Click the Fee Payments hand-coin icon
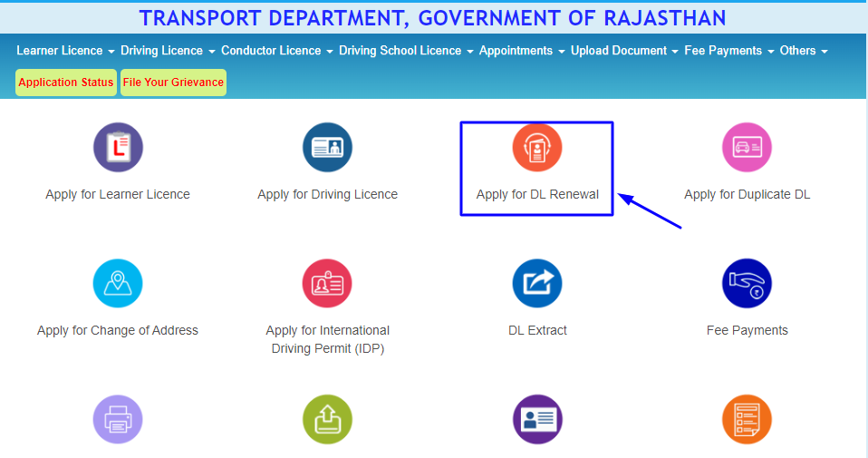The image size is (868, 458). [x=747, y=284]
